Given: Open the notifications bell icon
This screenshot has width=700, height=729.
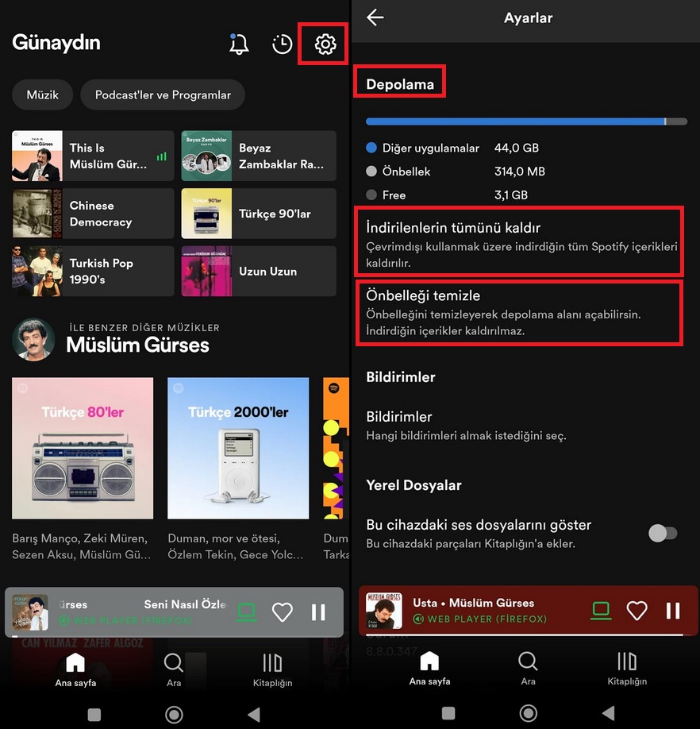Looking at the screenshot, I should 239,44.
